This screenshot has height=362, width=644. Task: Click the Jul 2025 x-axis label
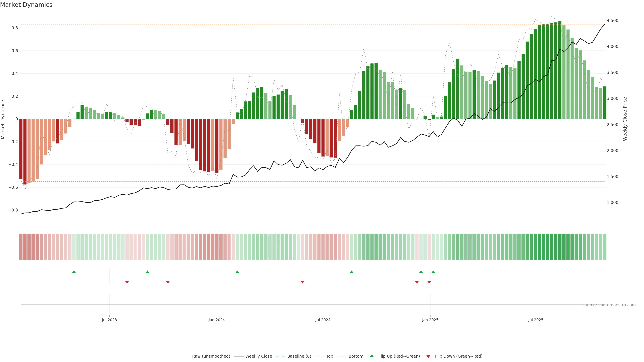pyautogui.click(x=535, y=320)
